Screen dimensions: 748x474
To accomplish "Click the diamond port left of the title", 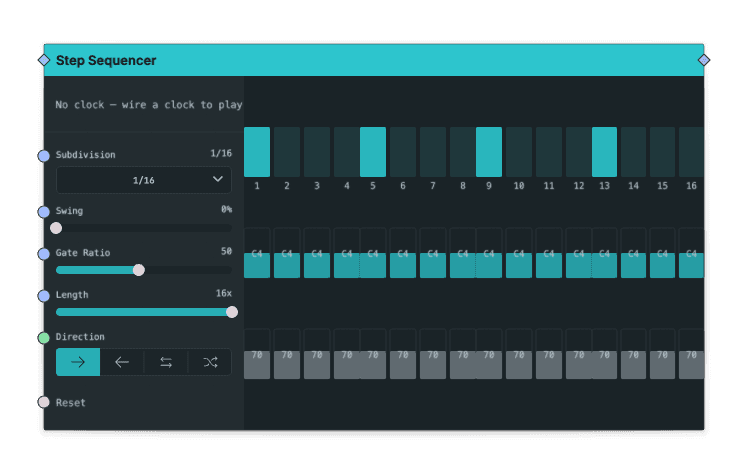I will click(44, 60).
